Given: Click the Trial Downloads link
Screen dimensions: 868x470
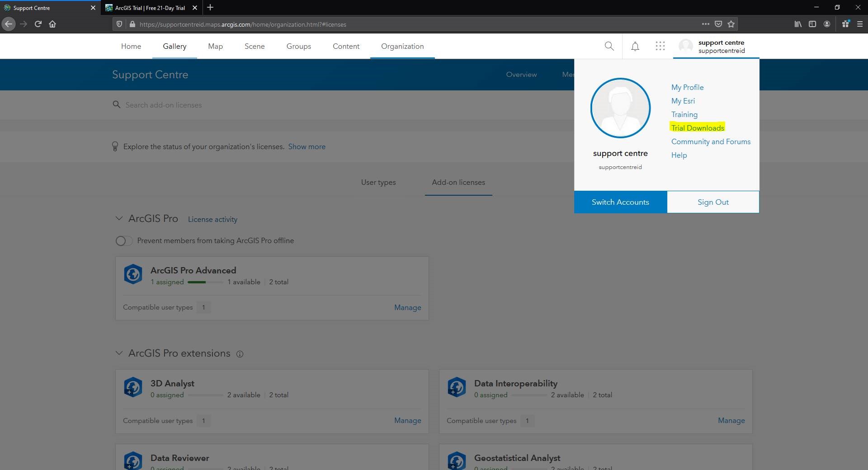Looking at the screenshot, I should click(x=698, y=128).
